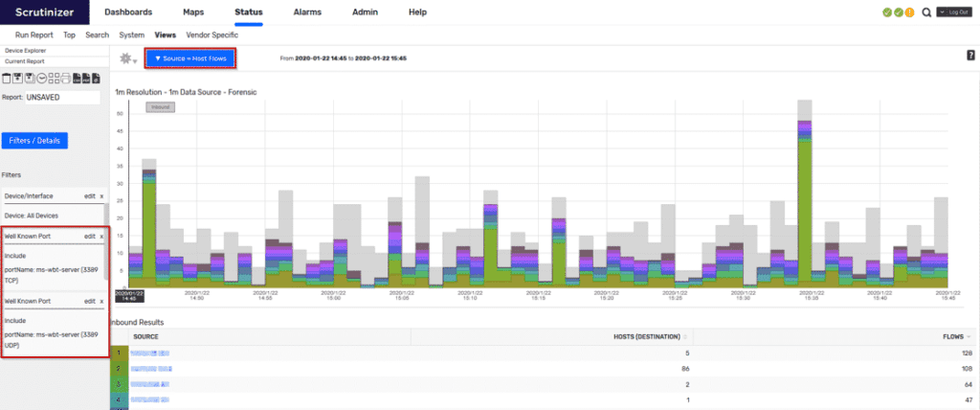Viewport: 980px width, 410px height.
Task: Open the Maps menu
Action: click(x=193, y=11)
